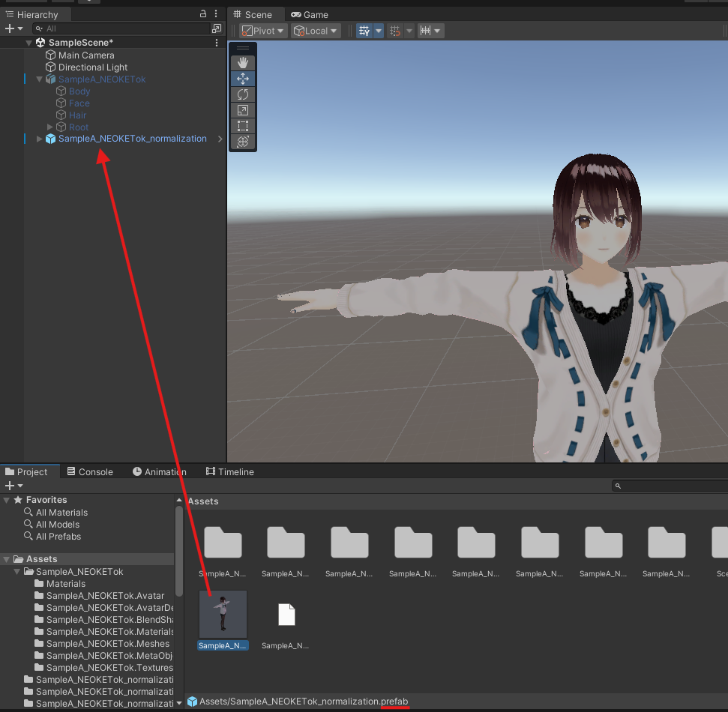Activate the Hand pan tool
Screen dimensions: 728x712
[243, 62]
